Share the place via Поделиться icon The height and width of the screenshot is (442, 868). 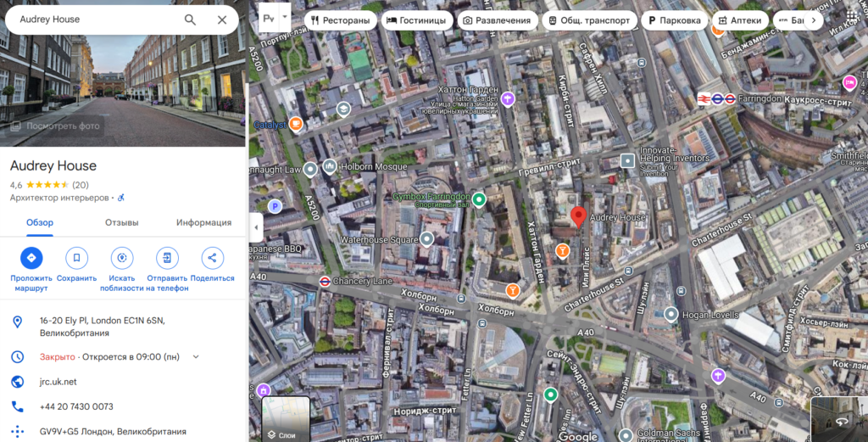[x=212, y=259]
